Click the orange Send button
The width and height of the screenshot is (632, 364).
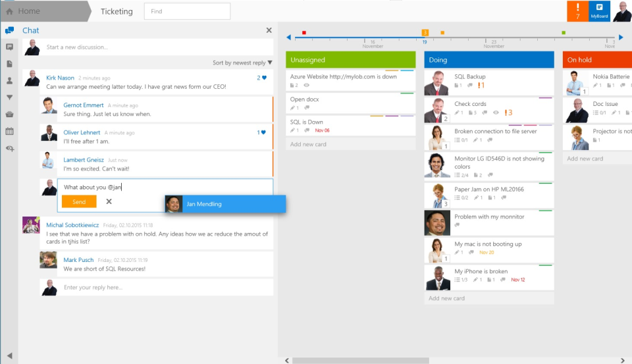tap(79, 202)
